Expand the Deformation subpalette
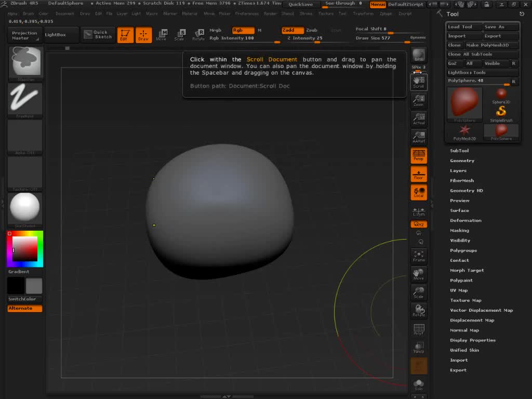 [x=465, y=220]
